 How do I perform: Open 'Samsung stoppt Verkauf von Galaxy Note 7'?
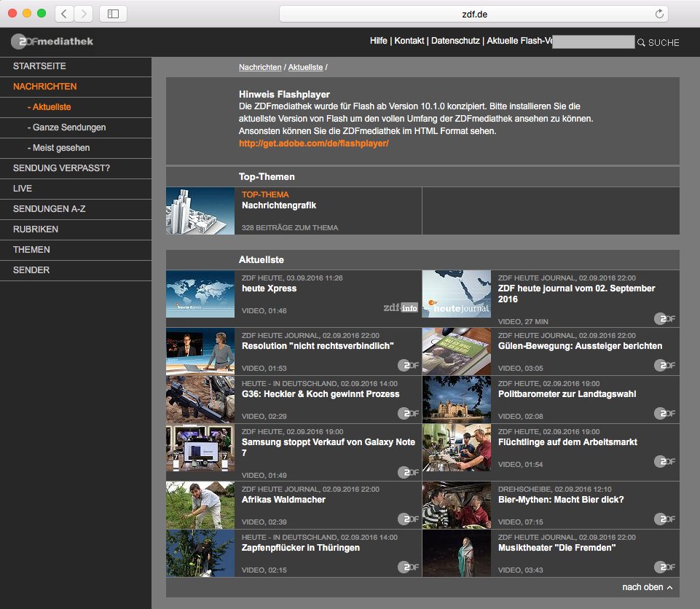point(329,447)
